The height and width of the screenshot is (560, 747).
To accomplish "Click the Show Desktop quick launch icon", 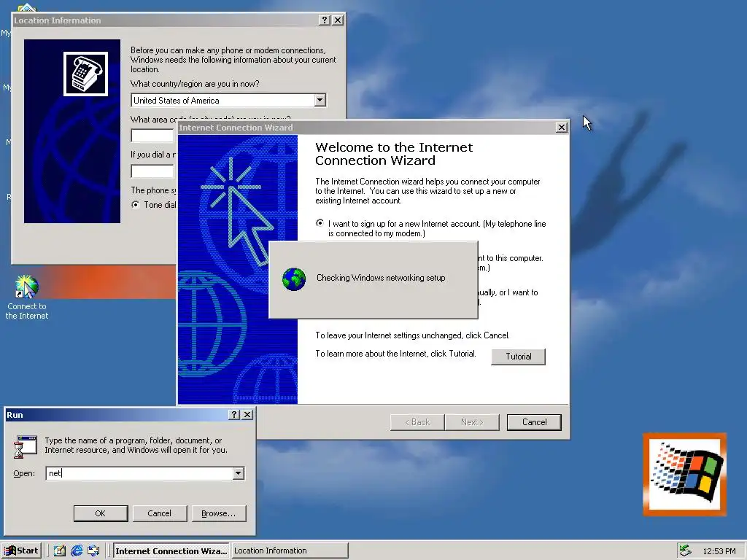I will (60, 551).
